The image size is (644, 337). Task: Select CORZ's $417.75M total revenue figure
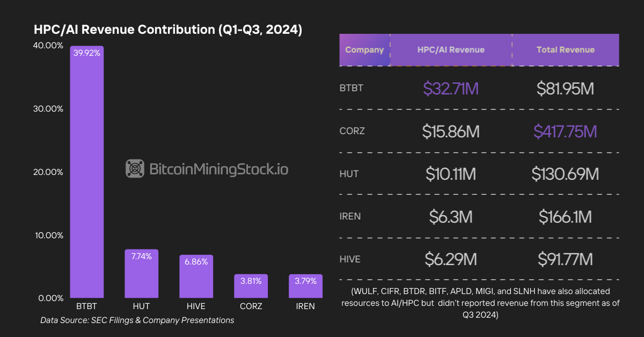pyautogui.click(x=565, y=131)
